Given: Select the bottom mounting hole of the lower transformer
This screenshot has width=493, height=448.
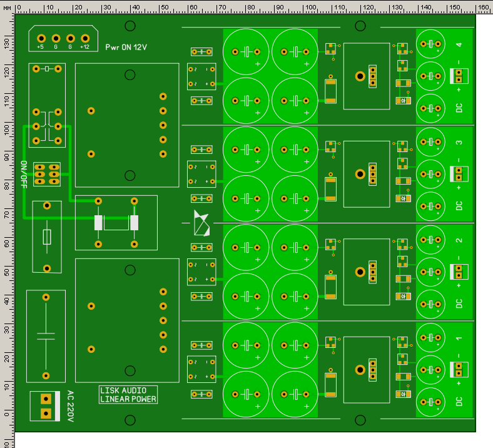Looking at the screenshot, I should pos(130,370).
